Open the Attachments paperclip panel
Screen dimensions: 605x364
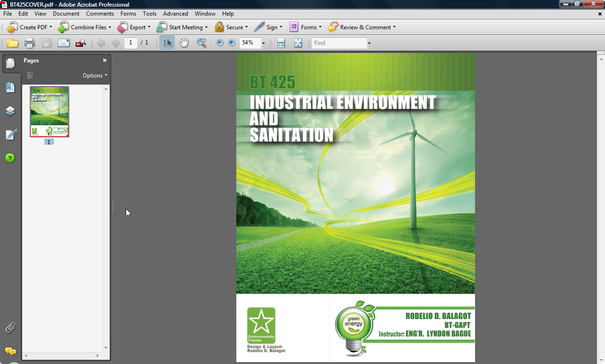coord(10,328)
